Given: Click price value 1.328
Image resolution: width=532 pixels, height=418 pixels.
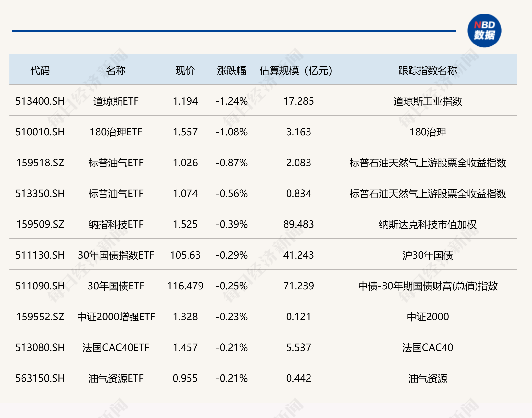Looking at the screenshot, I should [x=185, y=317].
